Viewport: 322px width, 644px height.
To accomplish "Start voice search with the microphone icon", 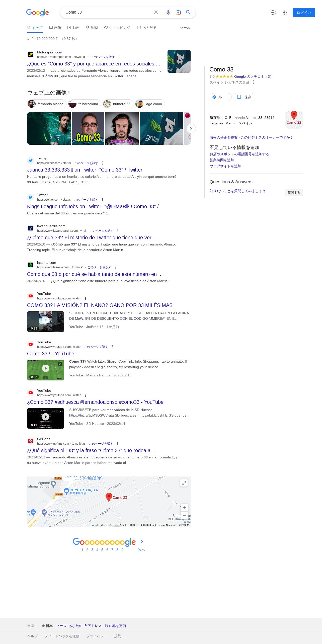I will 168,12.
